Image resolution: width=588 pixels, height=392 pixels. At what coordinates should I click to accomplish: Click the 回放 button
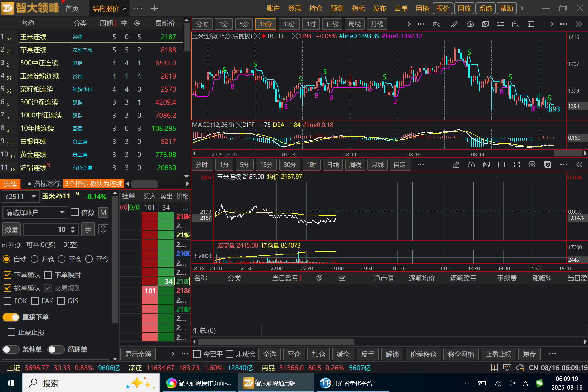pyautogui.click(x=464, y=8)
